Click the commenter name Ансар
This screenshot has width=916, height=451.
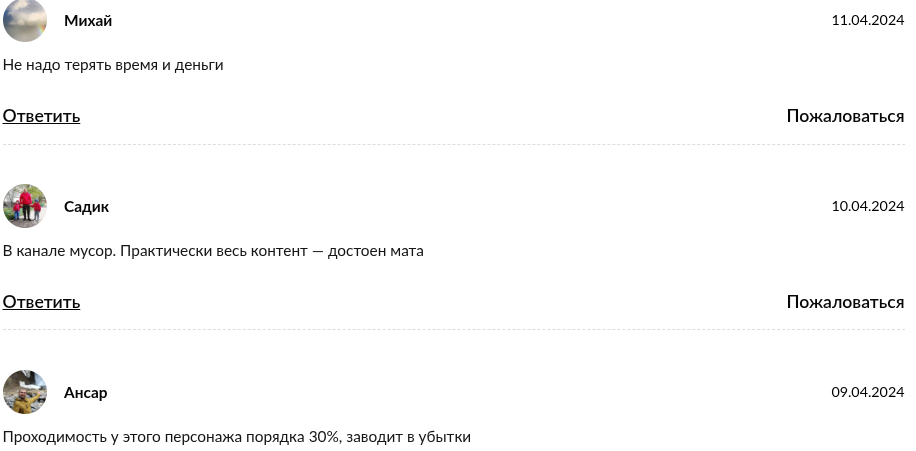tap(85, 393)
